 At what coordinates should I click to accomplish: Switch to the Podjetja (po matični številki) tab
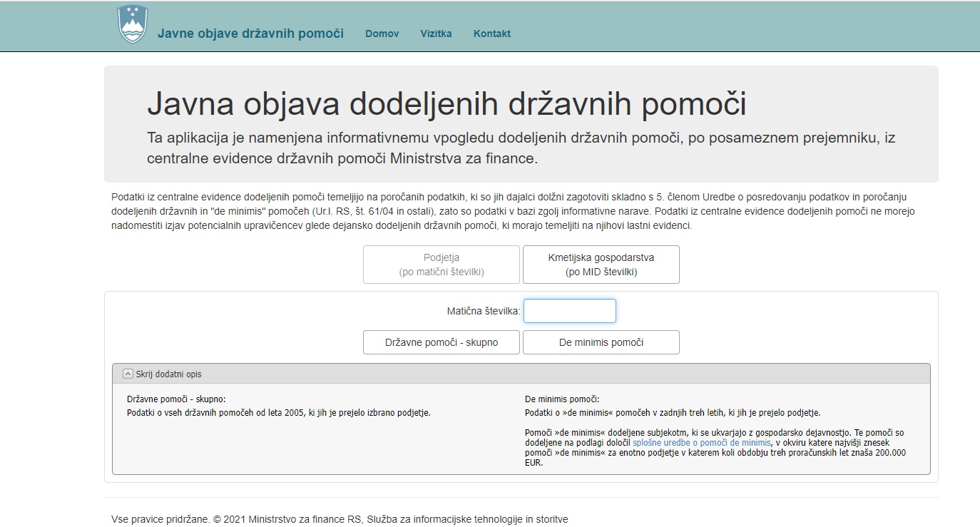[x=441, y=265]
